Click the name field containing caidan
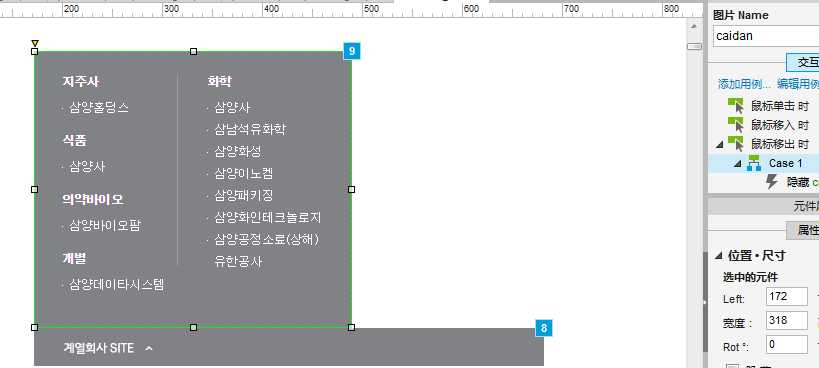The image size is (819, 368). pyautogui.click(x=766, y=36)
